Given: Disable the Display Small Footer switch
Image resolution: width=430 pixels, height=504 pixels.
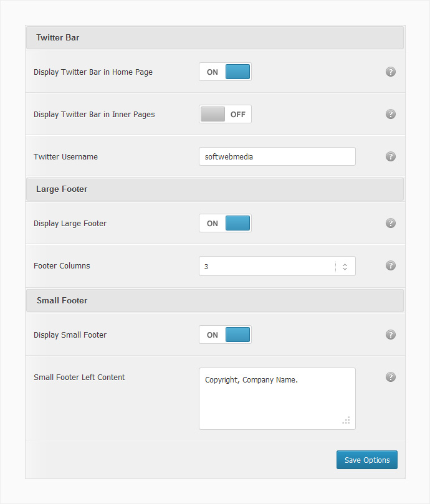Looking at the screenshot, I should tap(225, 335).
